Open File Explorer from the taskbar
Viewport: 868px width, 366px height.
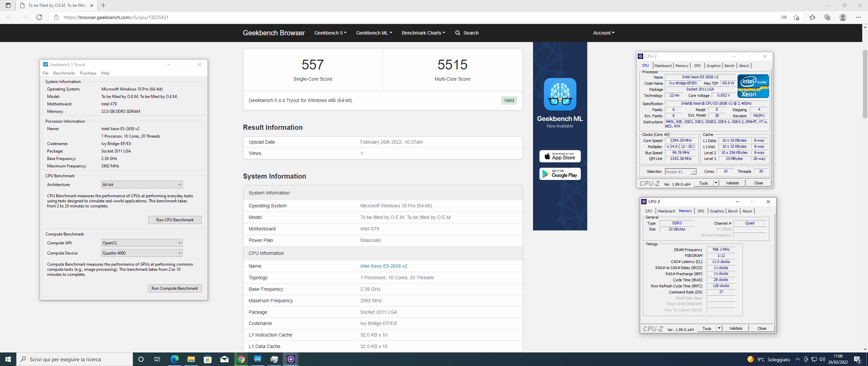(x=191, y=359)
